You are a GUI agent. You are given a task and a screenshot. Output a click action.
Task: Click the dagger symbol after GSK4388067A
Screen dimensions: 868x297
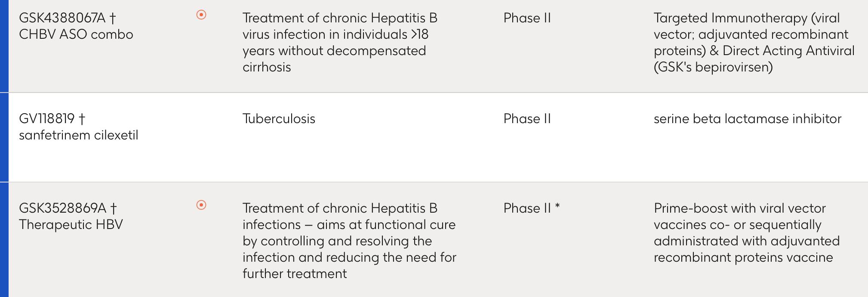113,18
